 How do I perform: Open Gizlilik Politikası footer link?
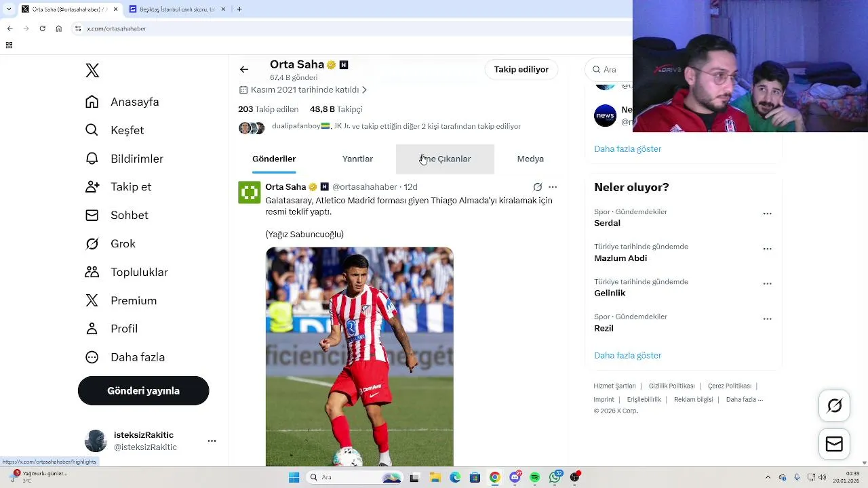pyautogui.click(x=671, y=386)
